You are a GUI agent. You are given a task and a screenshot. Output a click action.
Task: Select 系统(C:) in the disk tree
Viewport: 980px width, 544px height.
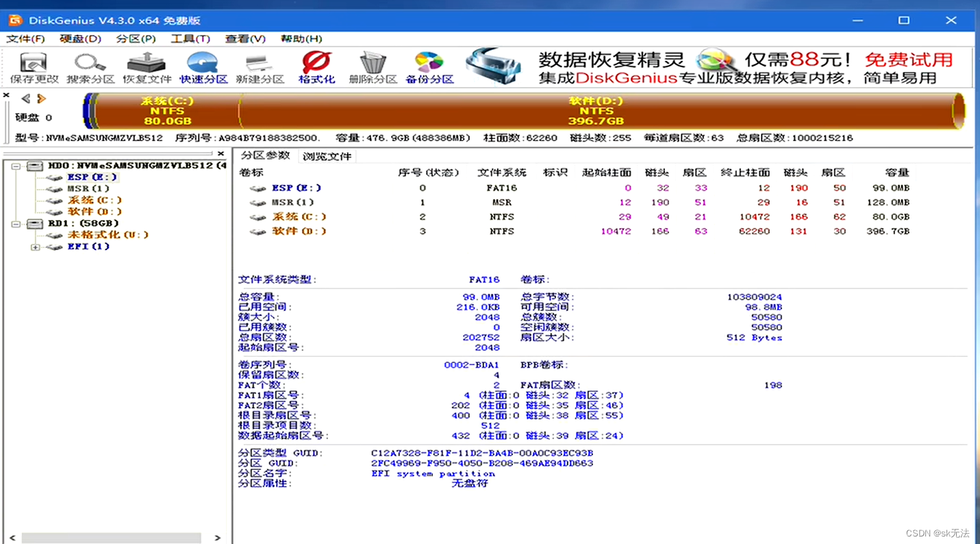(x=95, y=200)
